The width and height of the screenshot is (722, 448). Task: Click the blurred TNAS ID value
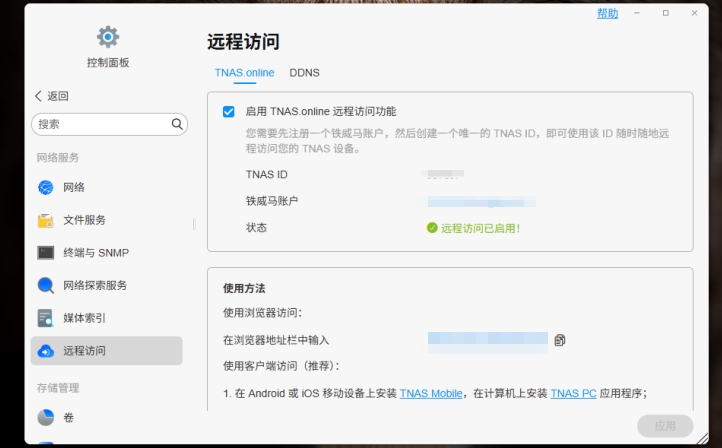tap(443, 174)
